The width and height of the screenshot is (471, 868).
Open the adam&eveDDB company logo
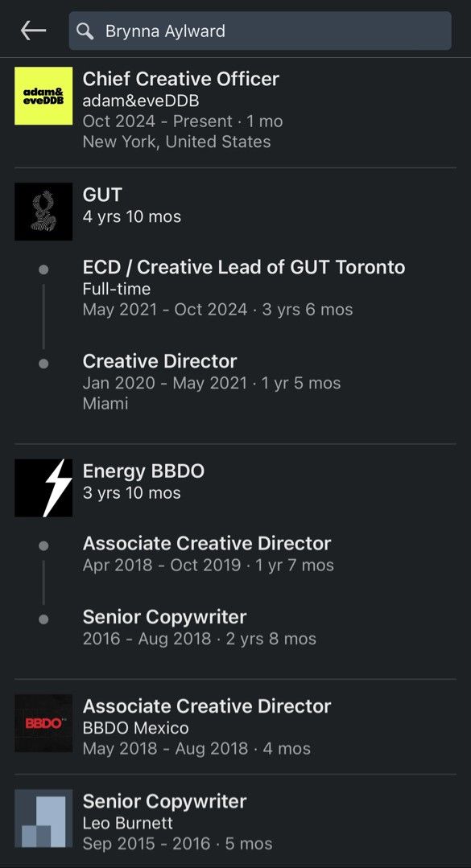coord(43,96)
